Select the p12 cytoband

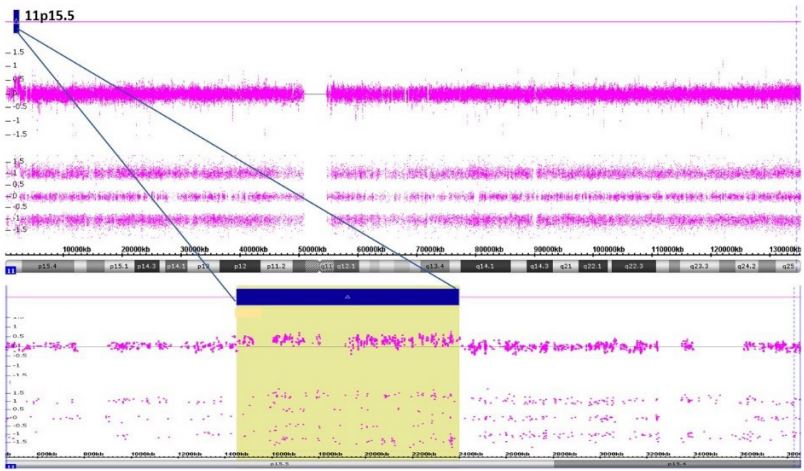240,267
